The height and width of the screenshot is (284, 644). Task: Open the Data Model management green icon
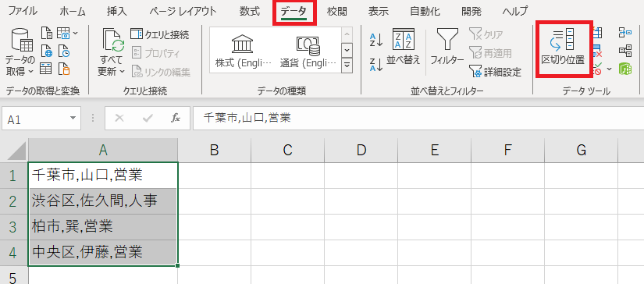[x=624, y=69]
